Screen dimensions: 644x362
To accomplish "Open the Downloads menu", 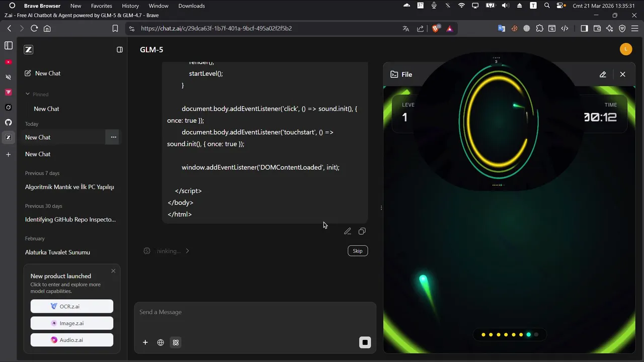I will click(192, 6).
